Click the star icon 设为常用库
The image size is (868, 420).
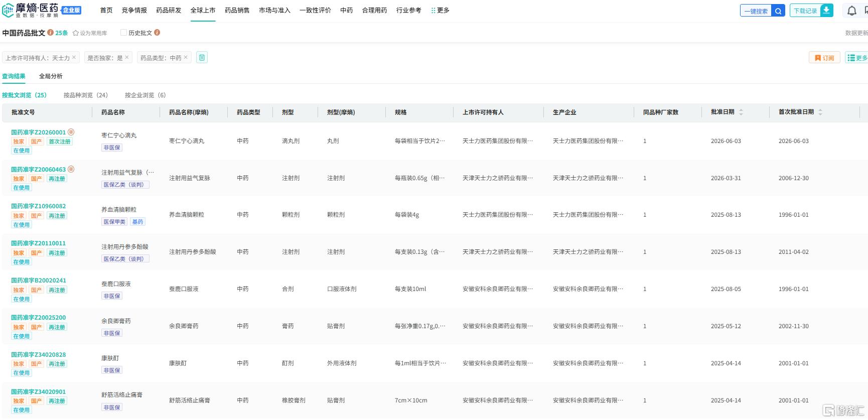[76, 33]
